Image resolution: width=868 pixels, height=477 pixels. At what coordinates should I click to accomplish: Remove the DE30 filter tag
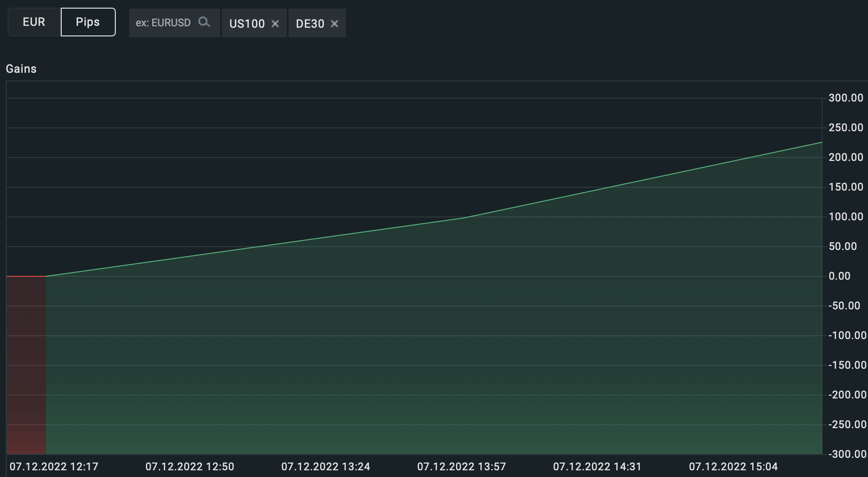(x=334, y=23)
